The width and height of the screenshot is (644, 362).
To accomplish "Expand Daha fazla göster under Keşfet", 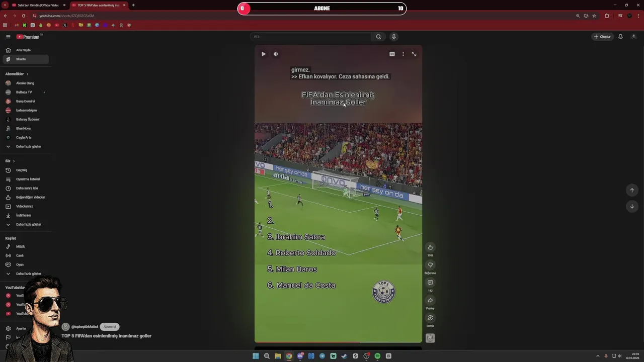I will (x=25, y=274).
